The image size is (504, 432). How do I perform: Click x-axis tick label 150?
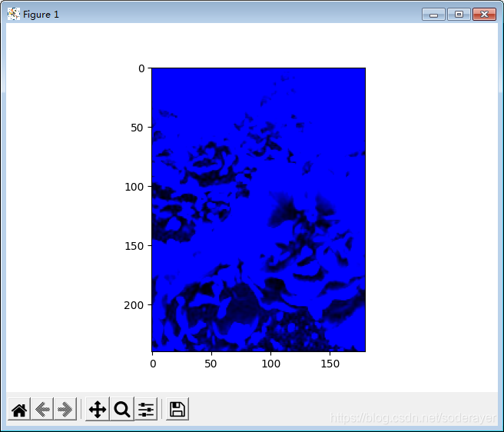coord(330,364)
